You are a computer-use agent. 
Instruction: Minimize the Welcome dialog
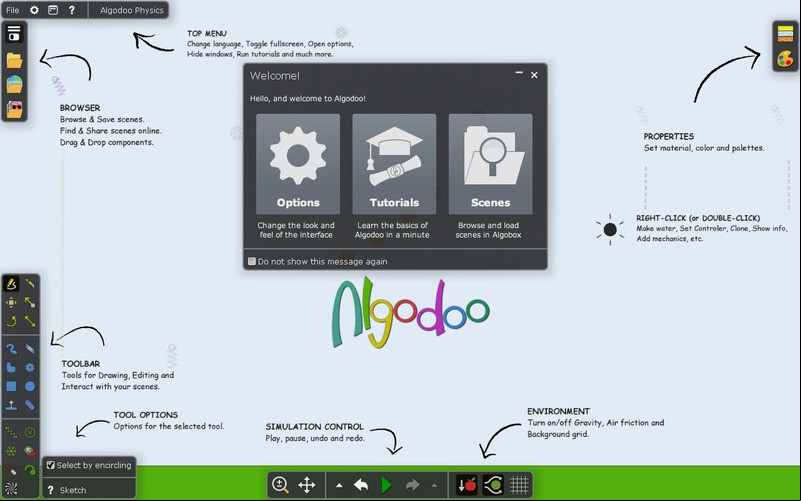click(519, 74)
